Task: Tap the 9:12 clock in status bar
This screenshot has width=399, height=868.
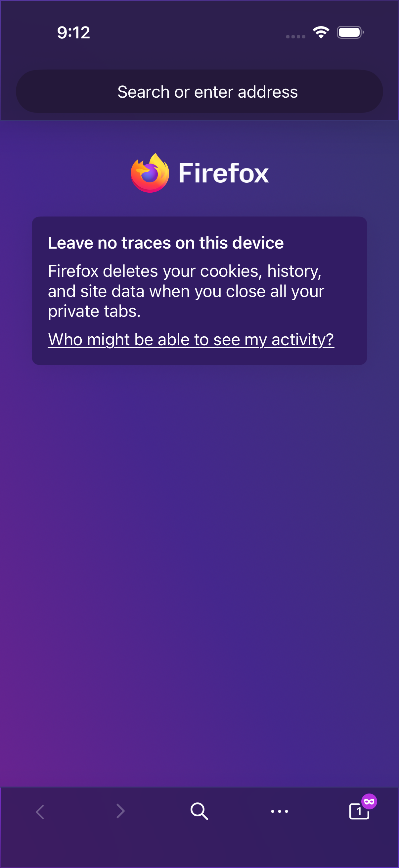Action: pyautogui.click(x=73, y=33)
